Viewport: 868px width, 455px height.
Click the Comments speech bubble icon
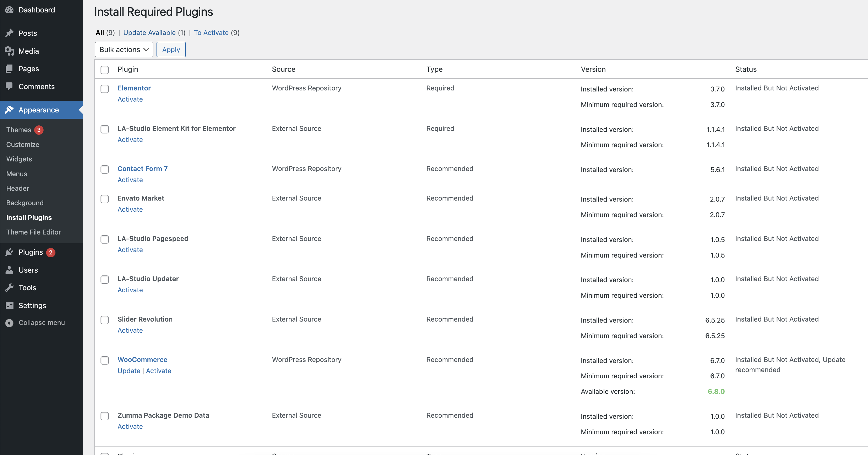[x=9, y=86]
